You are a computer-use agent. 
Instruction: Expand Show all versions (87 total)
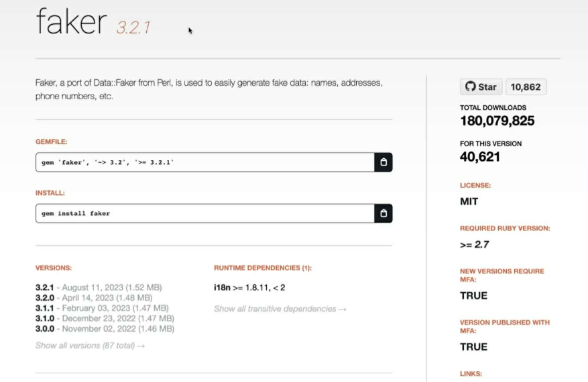[90, 345]
